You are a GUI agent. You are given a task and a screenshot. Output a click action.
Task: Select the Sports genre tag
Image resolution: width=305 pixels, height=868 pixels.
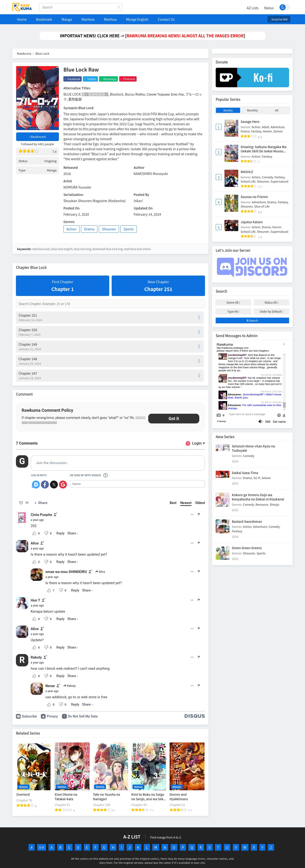coord(128,229)
